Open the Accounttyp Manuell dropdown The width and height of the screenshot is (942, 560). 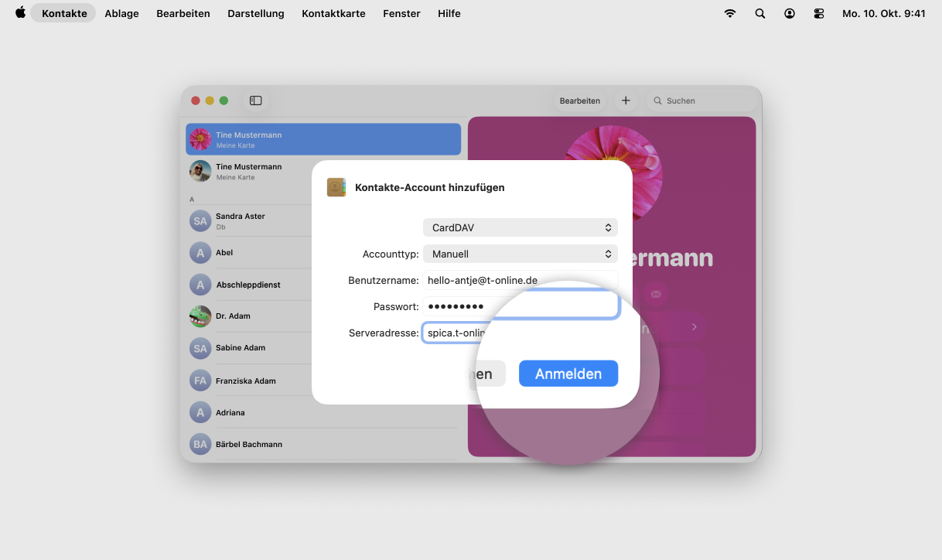[x=520, y=254]
